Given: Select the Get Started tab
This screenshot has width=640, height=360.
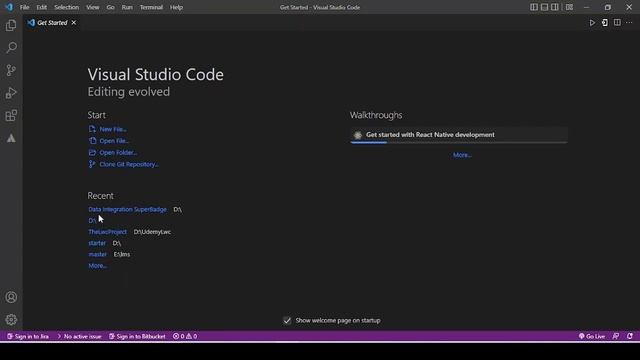Looking at the screenshot, I should click(x=51, y=23).
